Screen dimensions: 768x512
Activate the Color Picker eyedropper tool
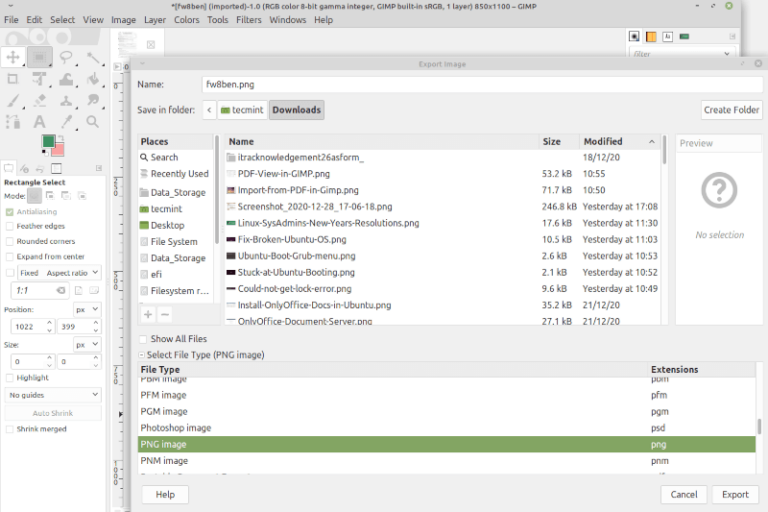tap(67, 121)
